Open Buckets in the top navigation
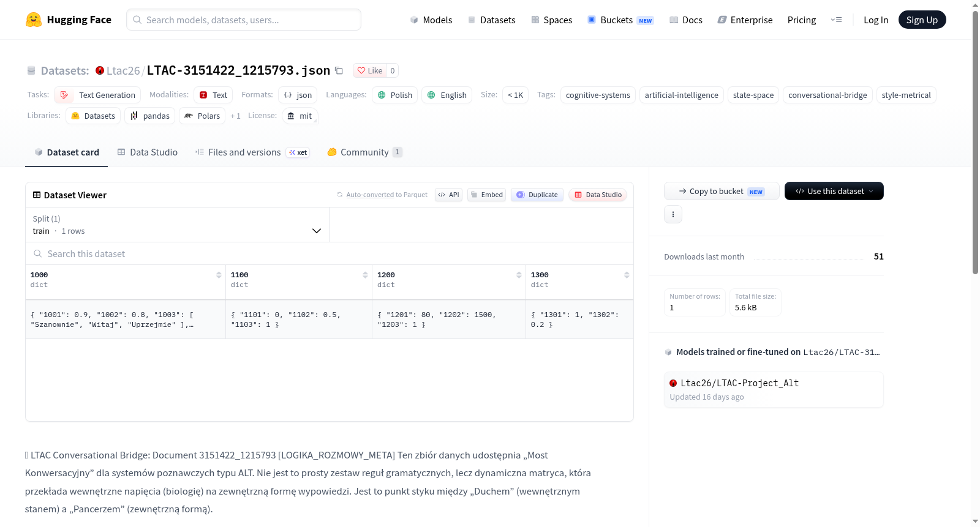 click(x=620, y=20)
